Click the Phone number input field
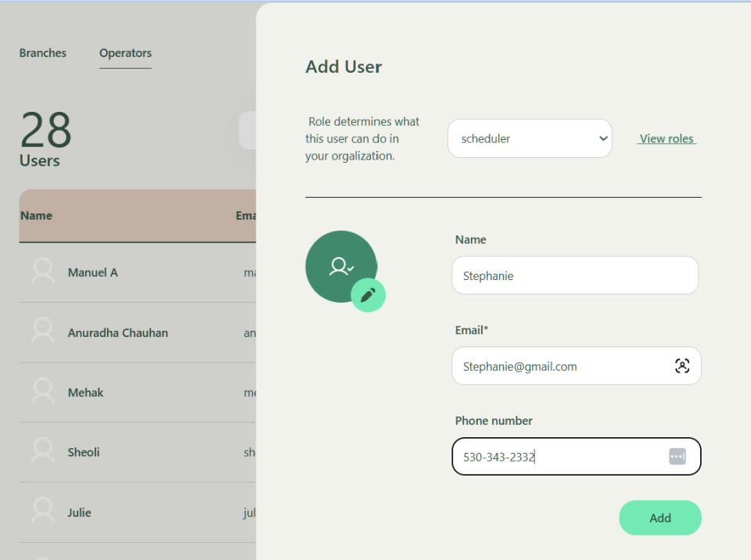The width and height of the screenshot is (751, 560). click(x=555, y=457)
